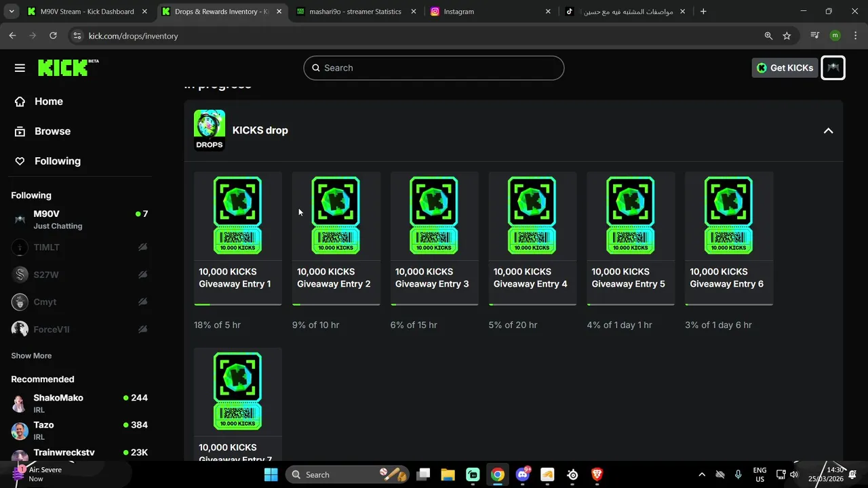Open S27W offline channel
Screen dimensions: 868x488
(81, 274)
